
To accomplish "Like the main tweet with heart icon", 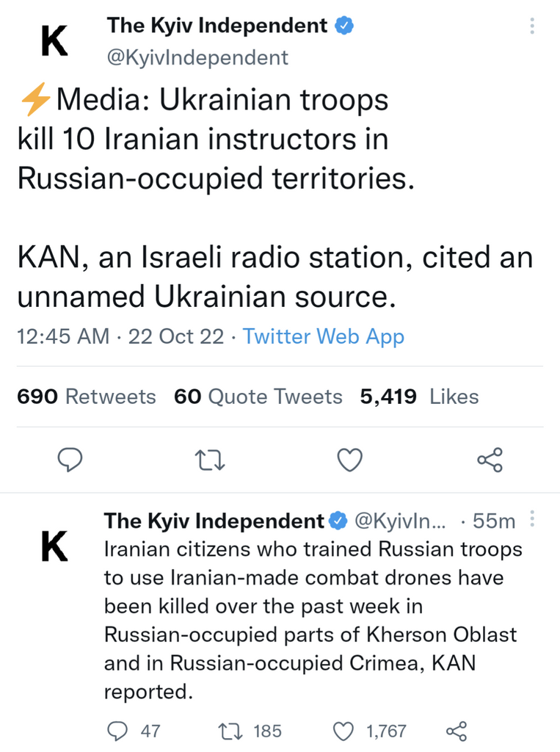I will (x=349, y=460).
